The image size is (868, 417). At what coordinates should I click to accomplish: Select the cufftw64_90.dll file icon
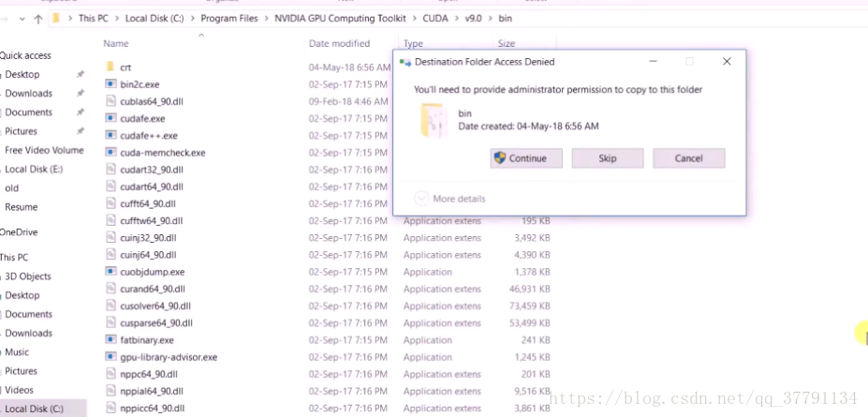[x=110, y=220]
